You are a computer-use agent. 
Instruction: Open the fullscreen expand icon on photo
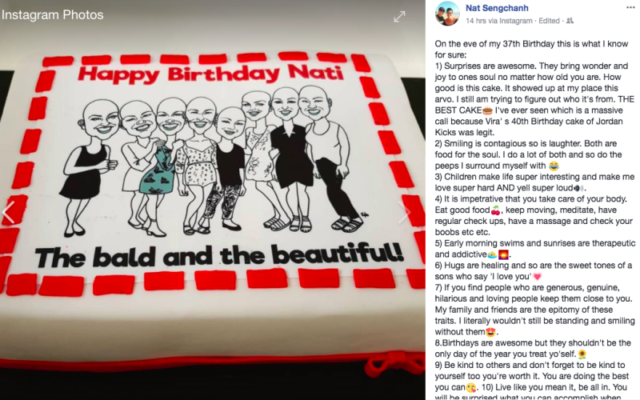399,16
